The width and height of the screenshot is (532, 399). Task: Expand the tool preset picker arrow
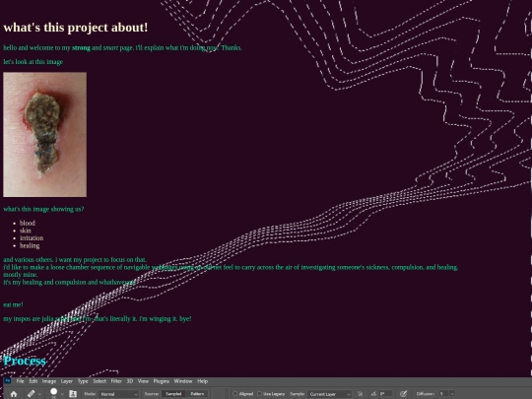coord(39,394)
